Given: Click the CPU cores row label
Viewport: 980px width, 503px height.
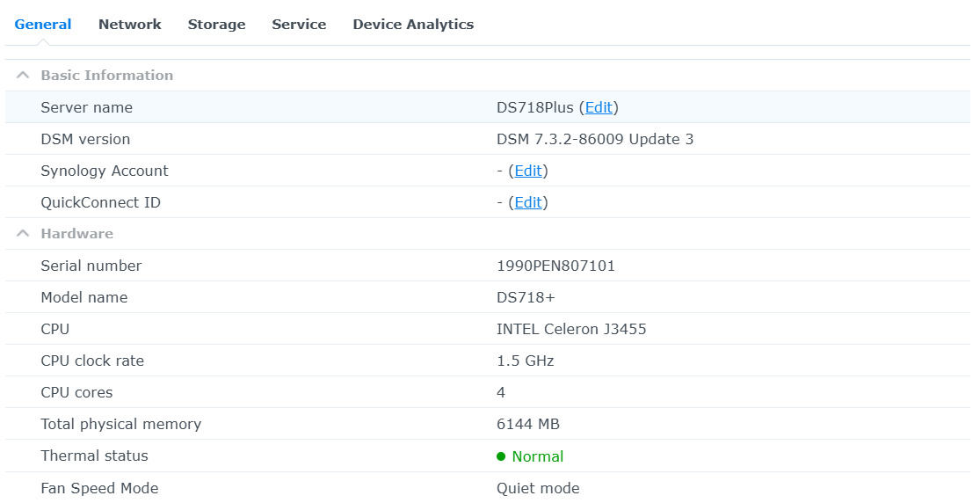Looking at the screenshot, I should (x=76, y=392).
